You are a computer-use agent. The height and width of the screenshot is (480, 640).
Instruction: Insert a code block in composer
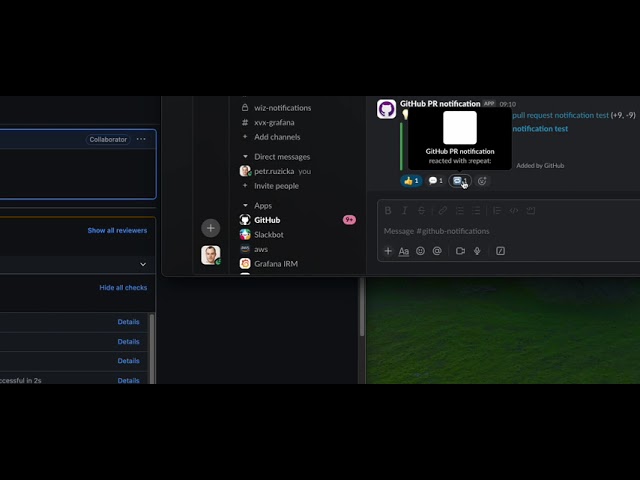click(x=531, y=211)
